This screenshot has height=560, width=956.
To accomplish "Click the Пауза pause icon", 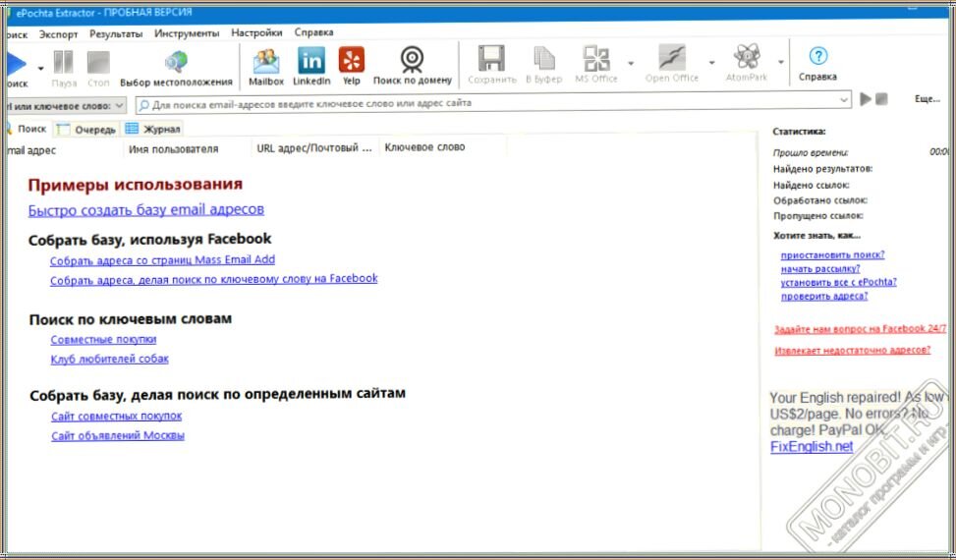I will click(64, 62).
